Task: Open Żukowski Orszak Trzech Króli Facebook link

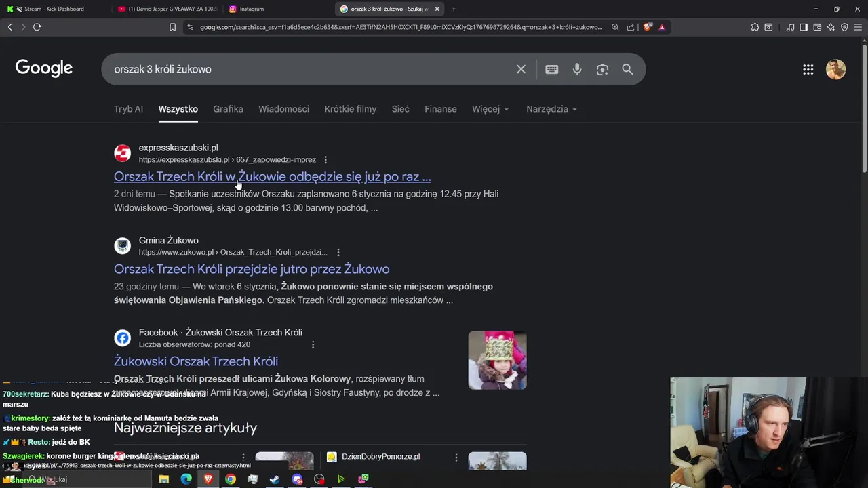Action: 196,361
